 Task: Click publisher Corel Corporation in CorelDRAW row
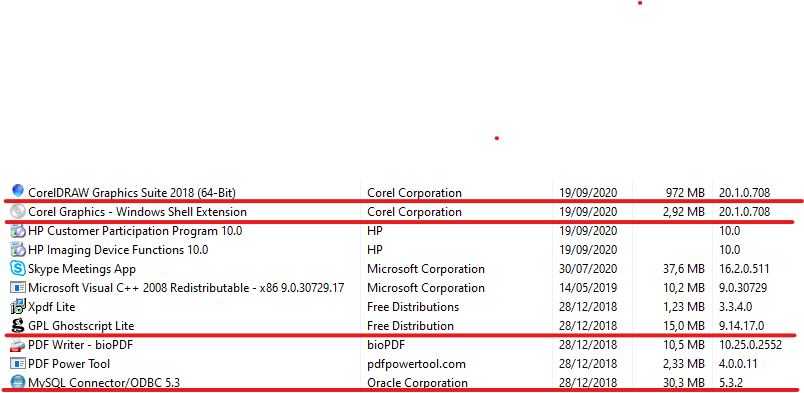coord(414,193)
